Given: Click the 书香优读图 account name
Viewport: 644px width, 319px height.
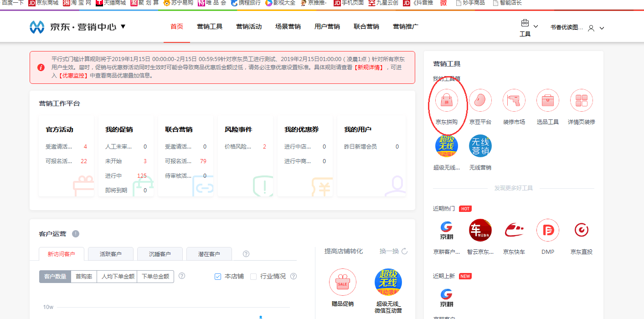Looking at the screenshot, I should pos(567,28).
